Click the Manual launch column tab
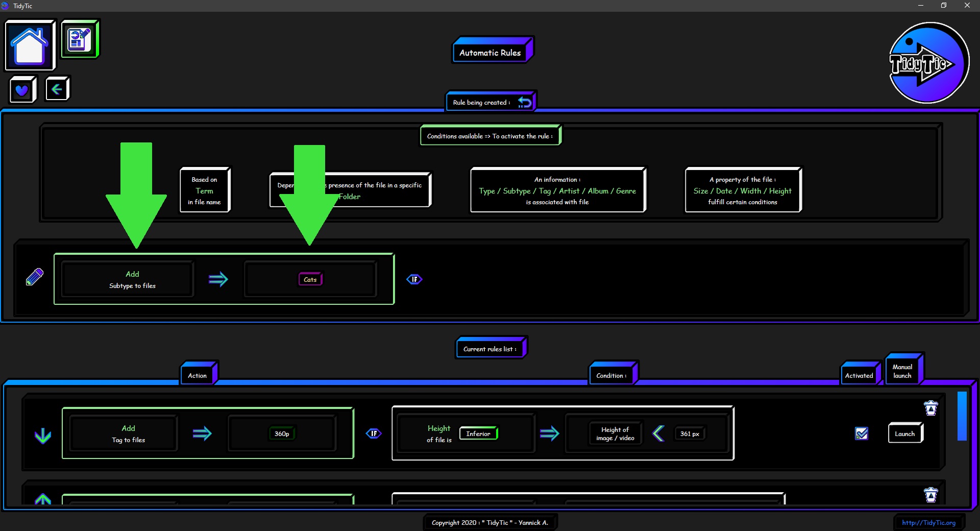Image resolution: width=980 pixels, height=531 pixels. [904, 369]
